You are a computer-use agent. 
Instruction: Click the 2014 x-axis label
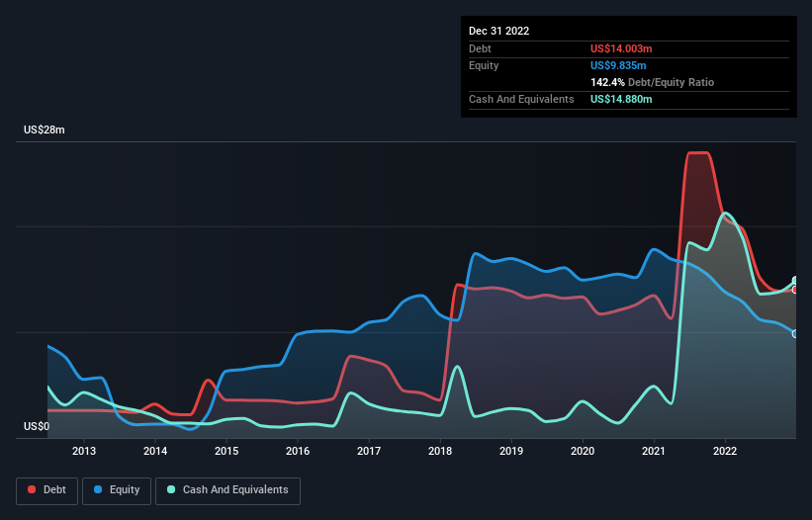point(155,451)
